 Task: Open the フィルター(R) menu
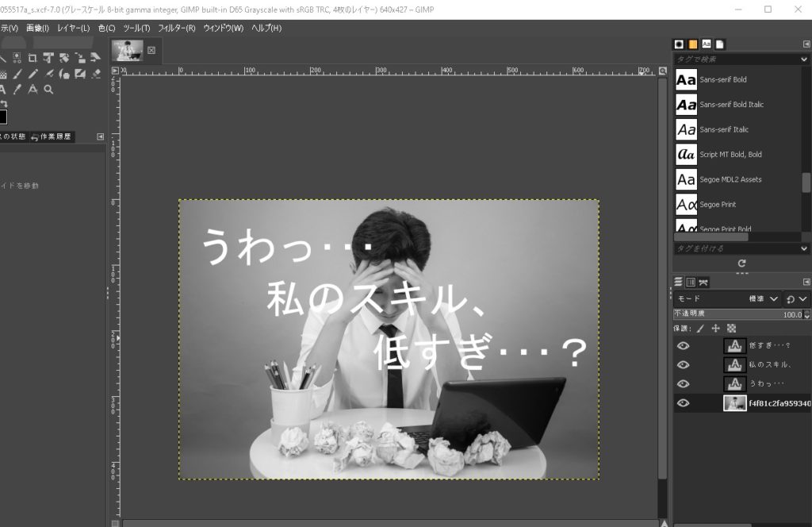point(176,28)
